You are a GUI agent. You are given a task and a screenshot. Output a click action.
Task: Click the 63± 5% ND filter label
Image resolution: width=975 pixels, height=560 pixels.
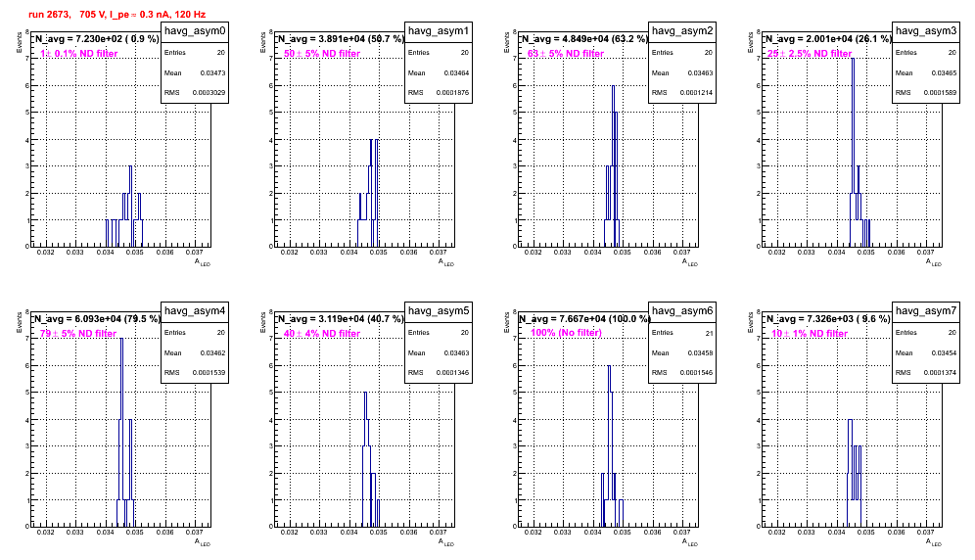566,54
